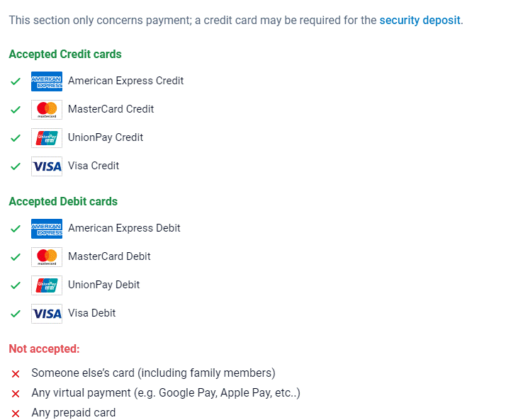Click the red X beside Any virtual payment
Image resolution: width=506 pixels, height=420 pixels.
[16, 393]
